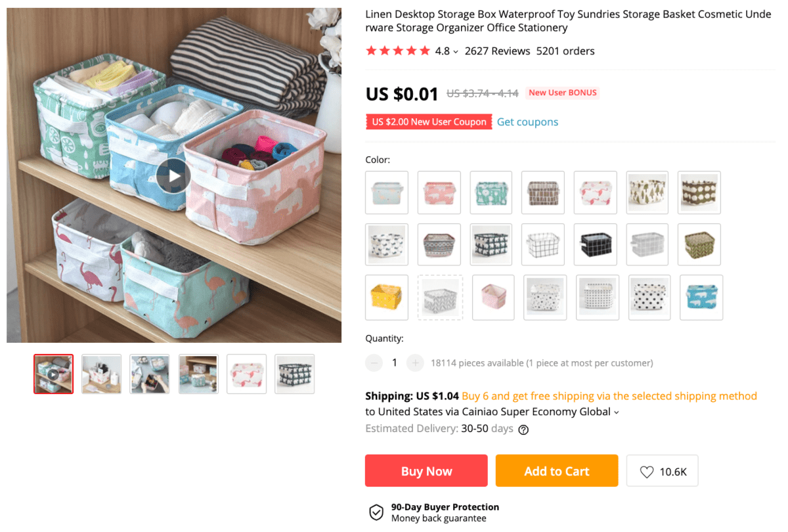This screenshot has height=532, width=788.
Task: Choose the blue polar bear basket color
Action: click(x=701, y=297)
